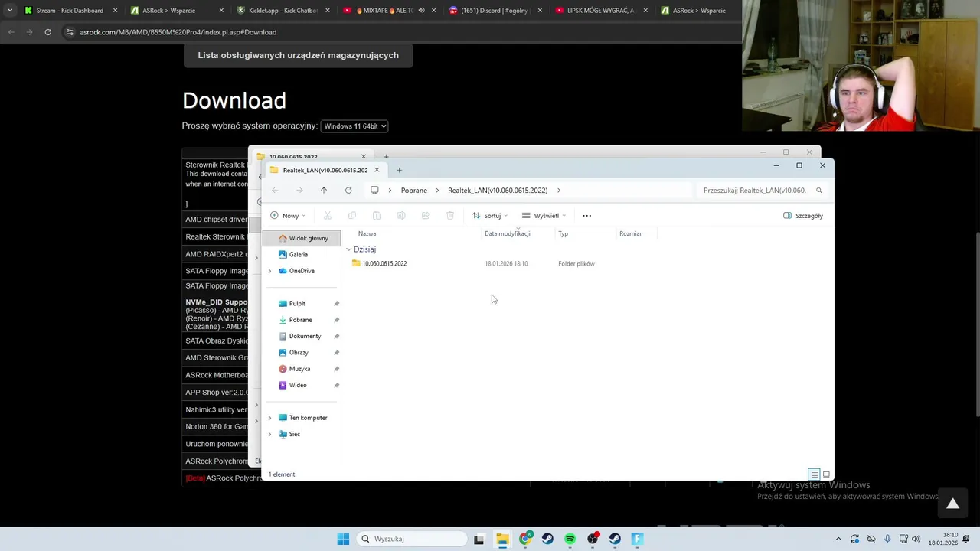Open the Sortuj sort options dropdown

click(490, 216)
